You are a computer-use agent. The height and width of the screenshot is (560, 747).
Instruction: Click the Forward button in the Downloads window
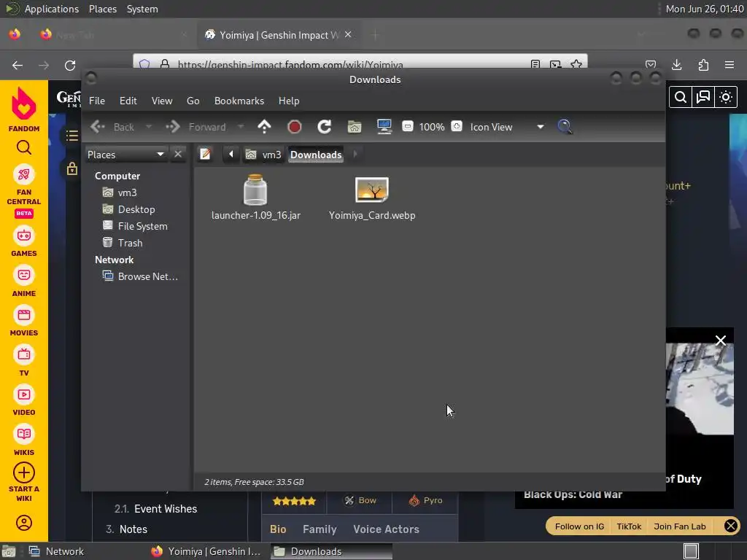point(196,127)
